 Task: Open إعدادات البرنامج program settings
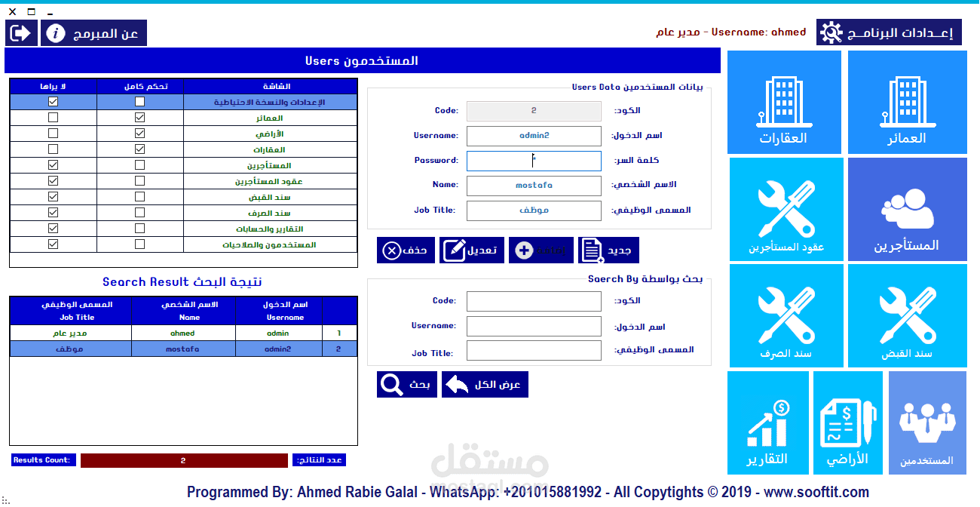pyautogui.click(x=889, y=32)
